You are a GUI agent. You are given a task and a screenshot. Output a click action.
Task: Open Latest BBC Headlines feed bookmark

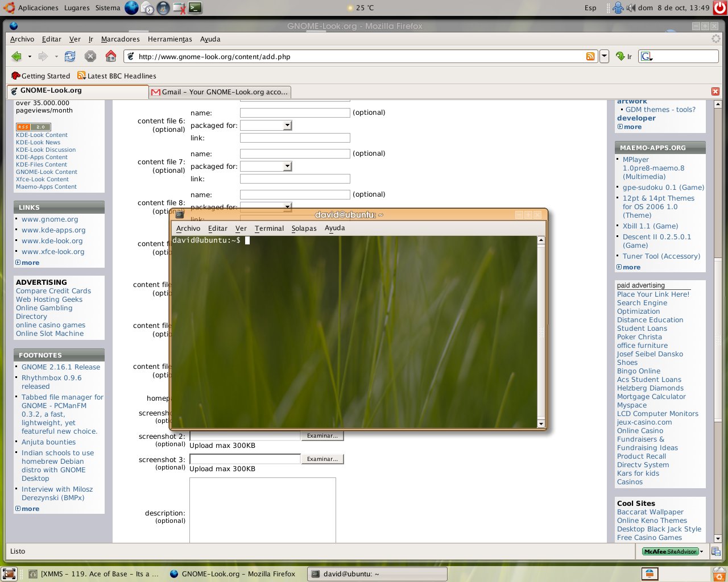pyautogui.click(x=117, y=76)
